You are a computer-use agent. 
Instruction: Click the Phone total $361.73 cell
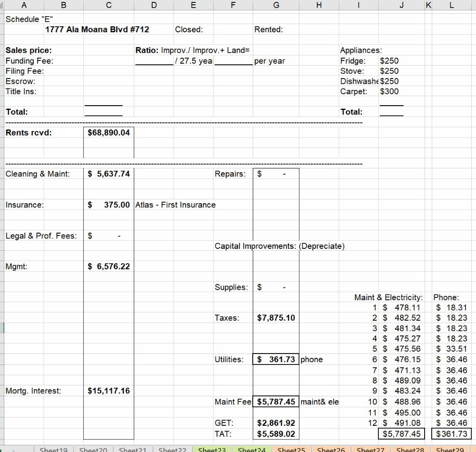451,434
